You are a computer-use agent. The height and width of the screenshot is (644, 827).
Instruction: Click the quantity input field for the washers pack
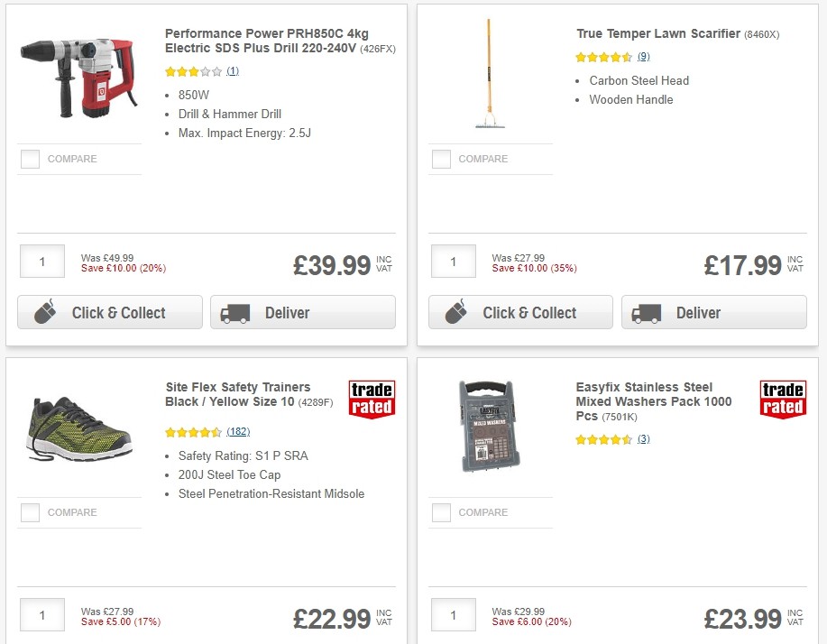453,614
